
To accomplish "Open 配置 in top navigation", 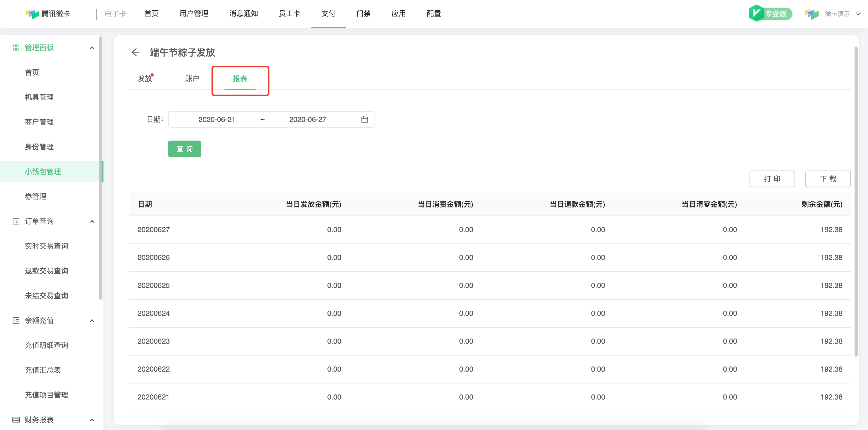I will [434, 14].
